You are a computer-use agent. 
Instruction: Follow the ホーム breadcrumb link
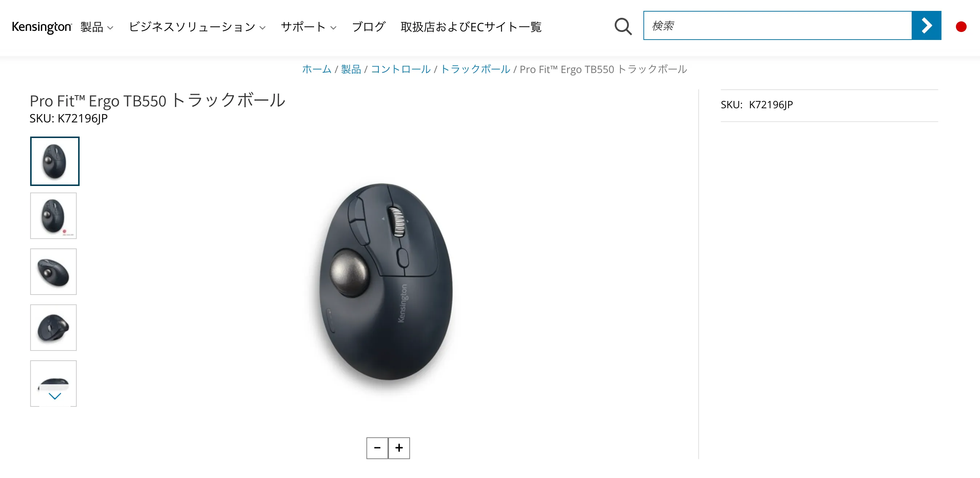pyautogui.click(x=317, y=69)
